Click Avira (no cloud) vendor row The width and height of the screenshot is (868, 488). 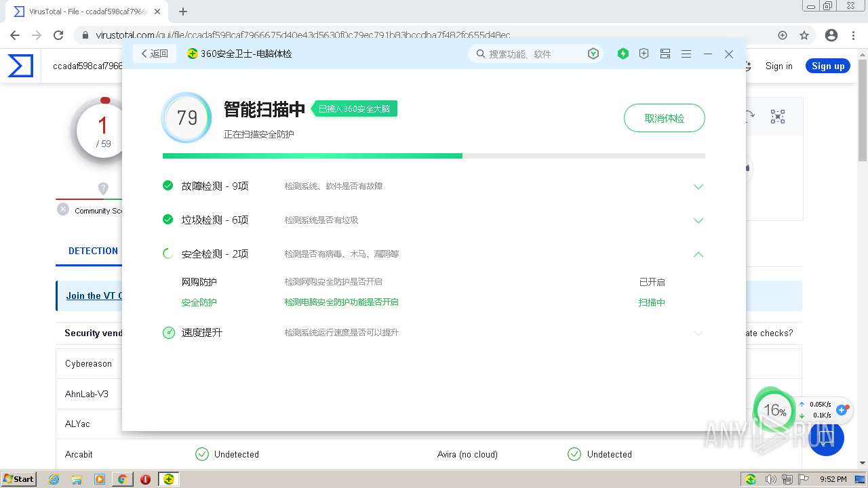pyautogui.click(x=467, y=454)
